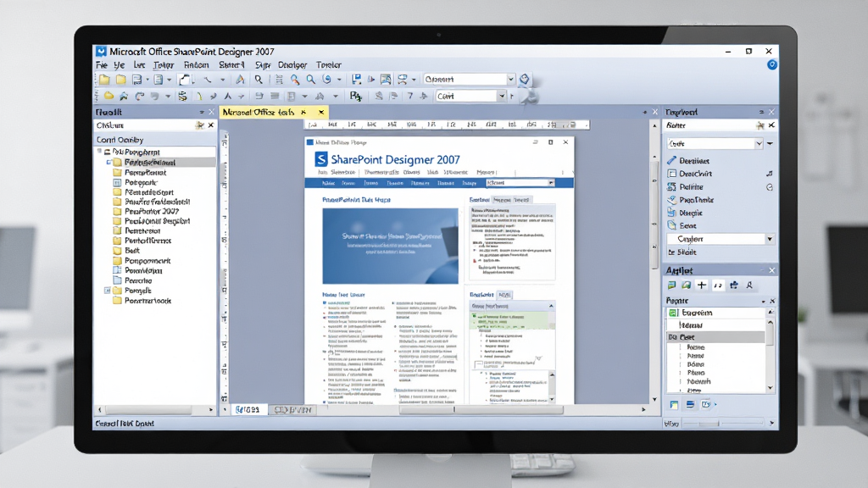
Task: Select the highlighted Pleae row in right list
Action: click(716, 337)
